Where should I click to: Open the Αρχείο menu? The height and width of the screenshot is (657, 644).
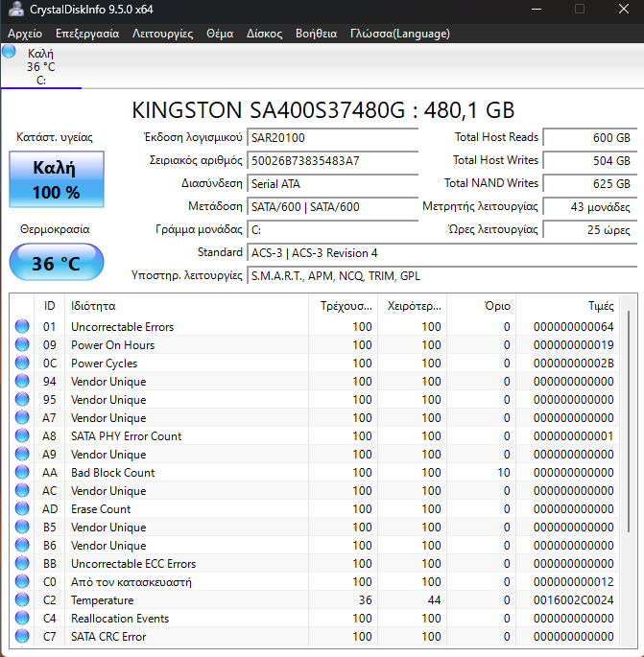point(25,34)
